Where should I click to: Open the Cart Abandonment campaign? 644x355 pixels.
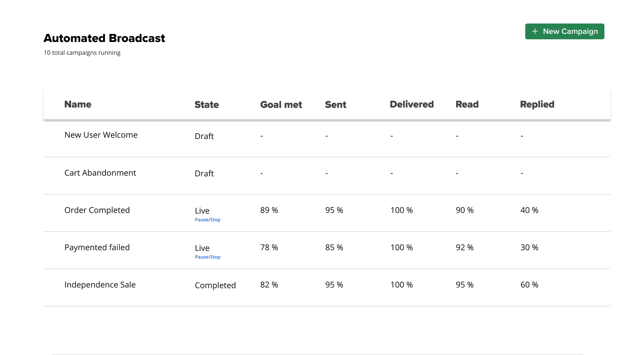(100, 173)
